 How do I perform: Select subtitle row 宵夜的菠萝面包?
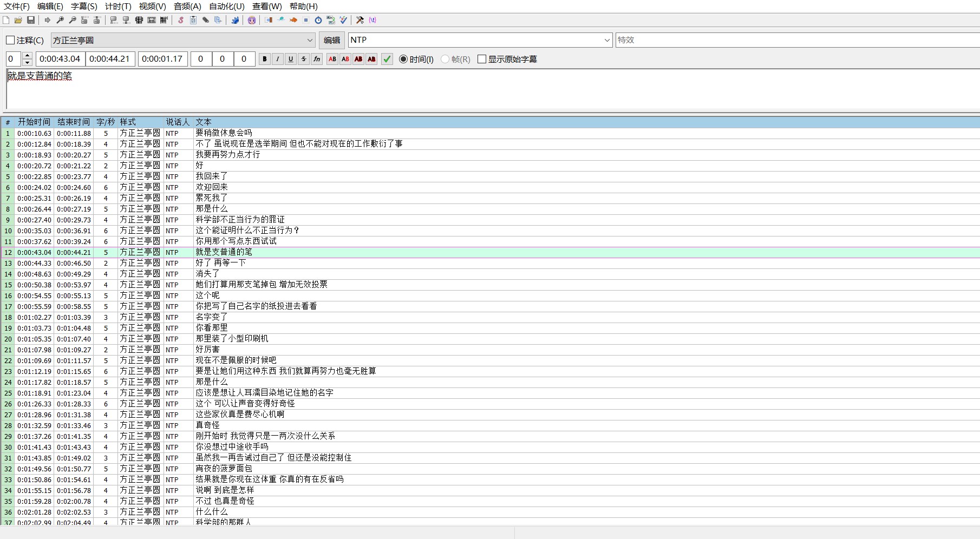click(490, 469)
